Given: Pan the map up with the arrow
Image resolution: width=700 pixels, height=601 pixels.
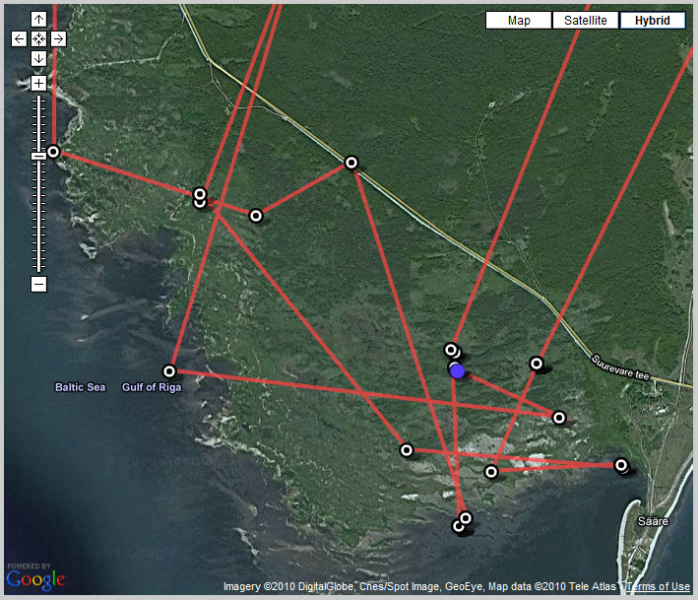Looking at the screenshot, I should pyautogui.click(x=38, y=20).
